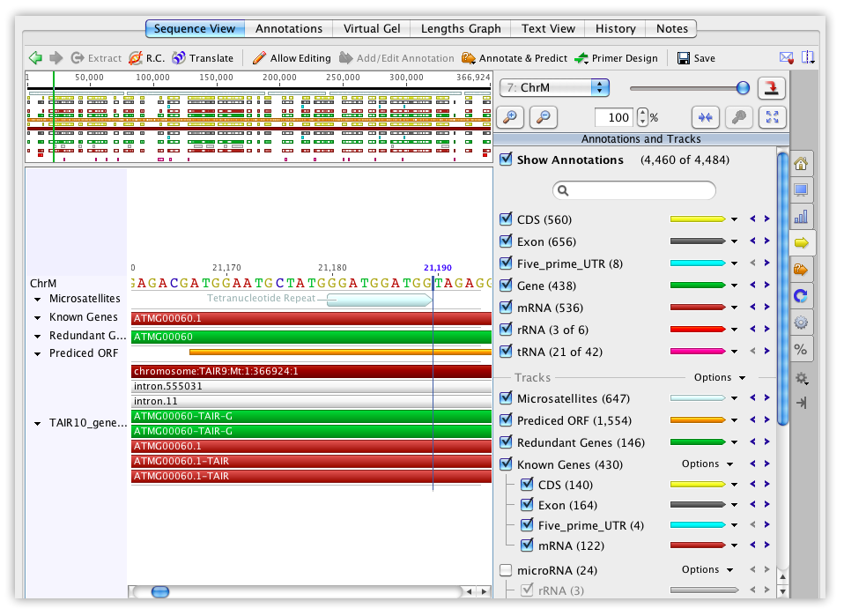The image size is (844, 616).
Task: Toggle the Show Annotations checkbox
Action: click(506, 159)
